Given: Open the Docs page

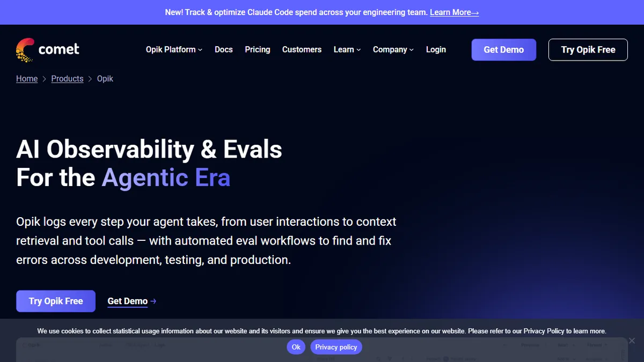Looking at the screenshot, I should pos(224,49).
